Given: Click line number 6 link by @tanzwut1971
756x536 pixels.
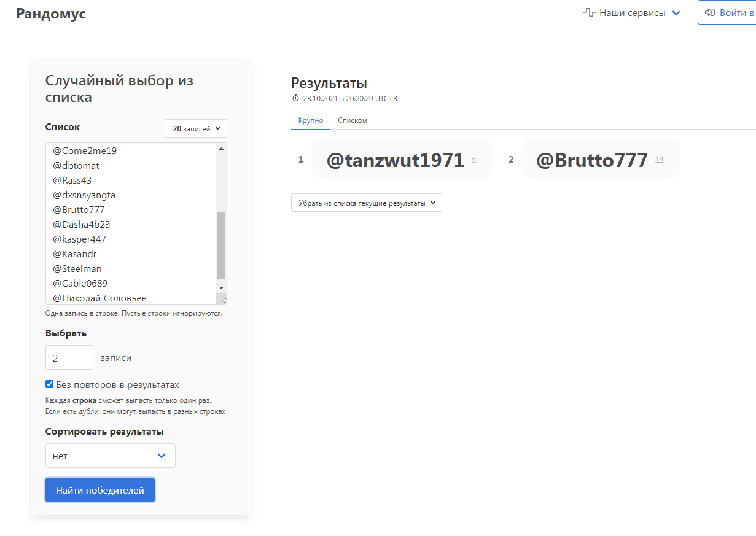Looking at the screenshot, I should [474, 160].
